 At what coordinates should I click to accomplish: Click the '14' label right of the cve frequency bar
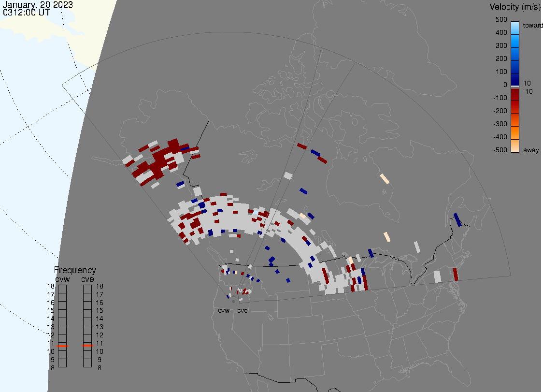100,319
